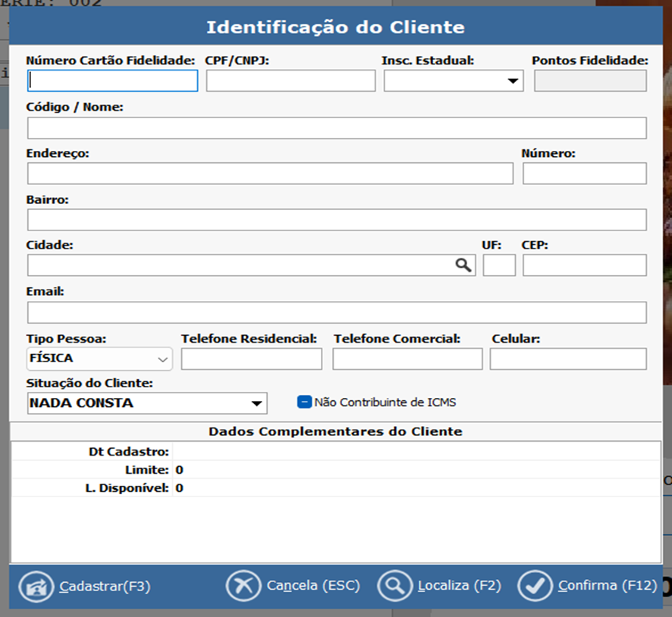Focus the Bairro input field
Image resolution: width=672 pixels, height=617 pixels.
[x=337, y=220]
